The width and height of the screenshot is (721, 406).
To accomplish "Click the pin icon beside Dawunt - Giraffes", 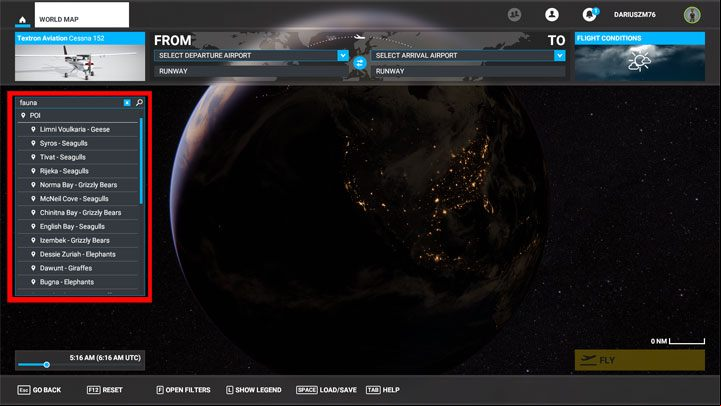I will 33,268.
